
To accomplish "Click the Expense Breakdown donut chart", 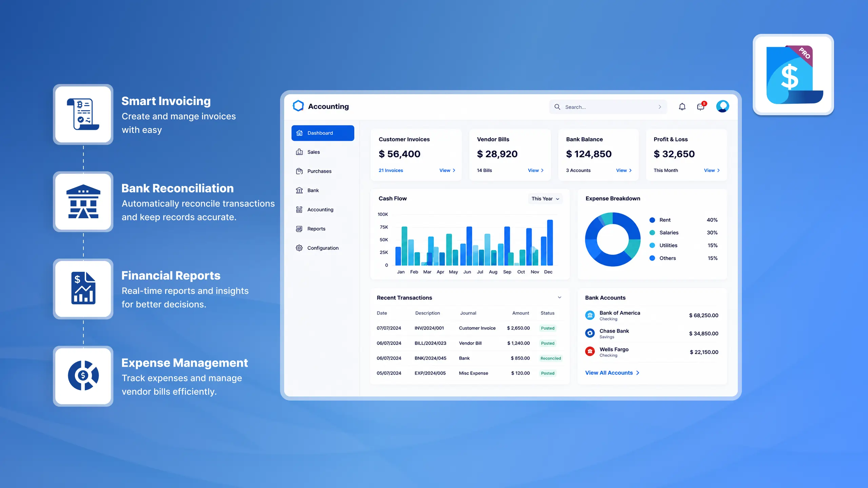I will 613,239.
